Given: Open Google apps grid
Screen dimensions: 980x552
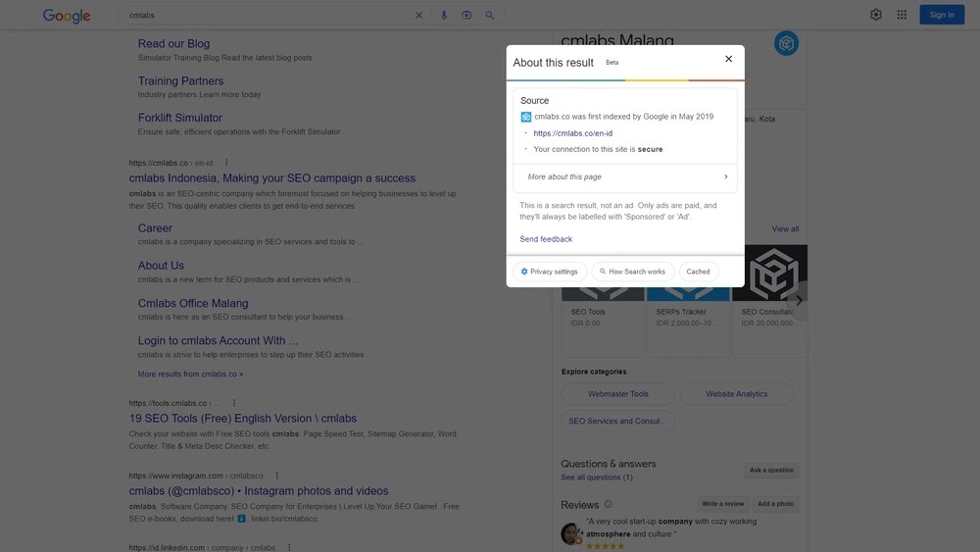Looking at the screenshot, I should pos(902,15).
